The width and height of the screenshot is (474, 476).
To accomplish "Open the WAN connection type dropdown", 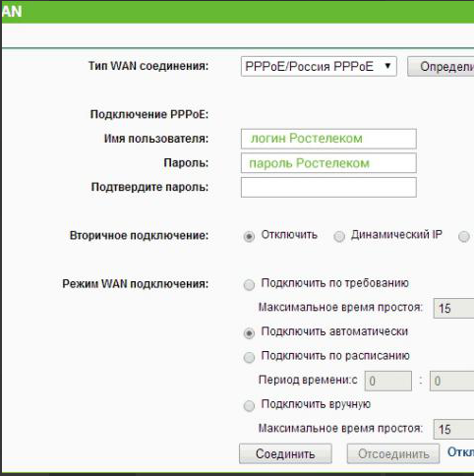I will pyautogui.click(x=319, y=67).
